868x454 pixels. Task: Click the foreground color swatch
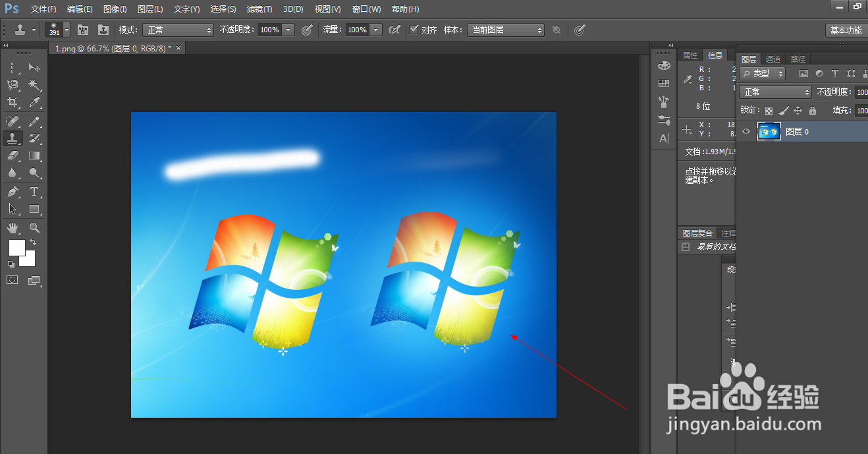[16, 248]
